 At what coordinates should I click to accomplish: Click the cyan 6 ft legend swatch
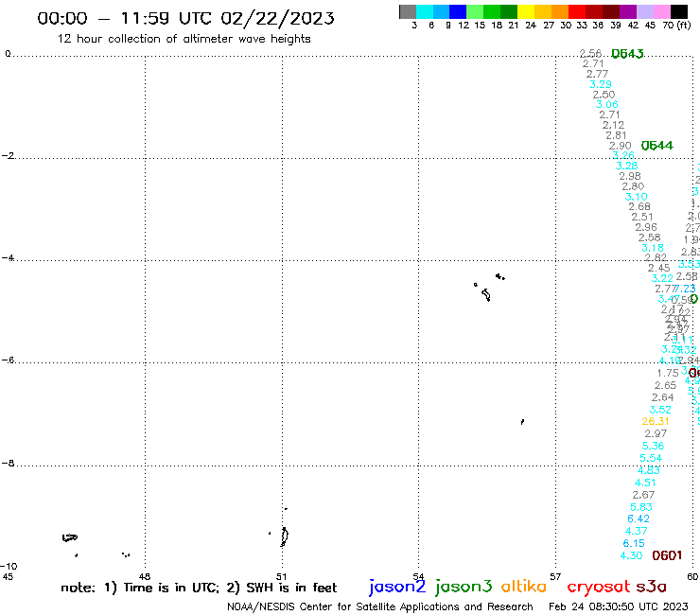424,11
